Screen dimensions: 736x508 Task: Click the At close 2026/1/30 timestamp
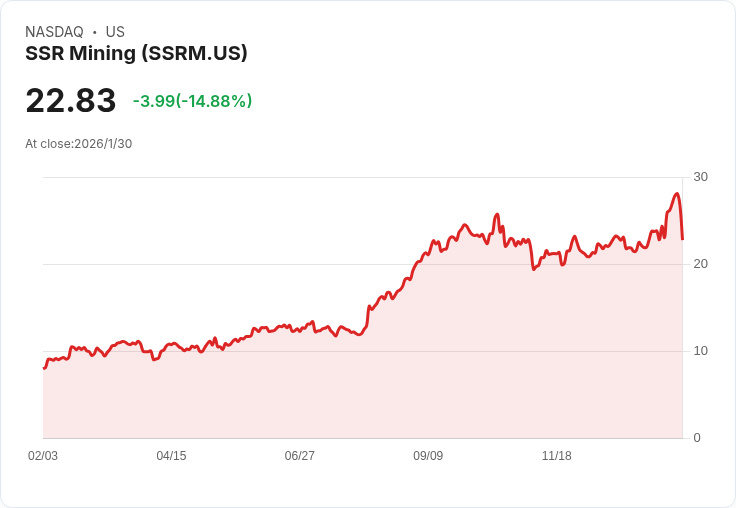click(x=78, y=144)
